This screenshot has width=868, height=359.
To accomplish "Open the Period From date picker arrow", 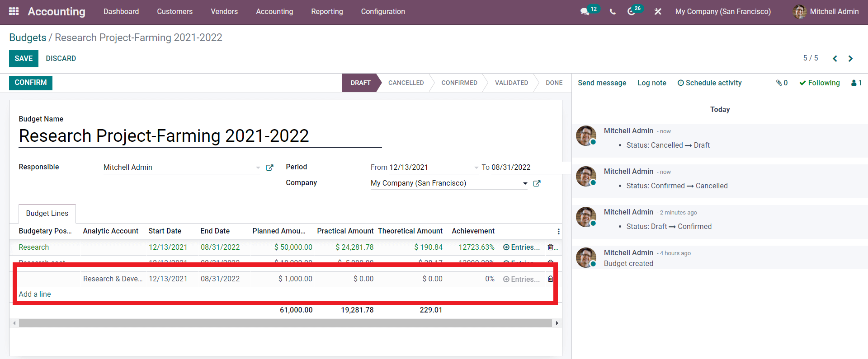I will point(476,168).
